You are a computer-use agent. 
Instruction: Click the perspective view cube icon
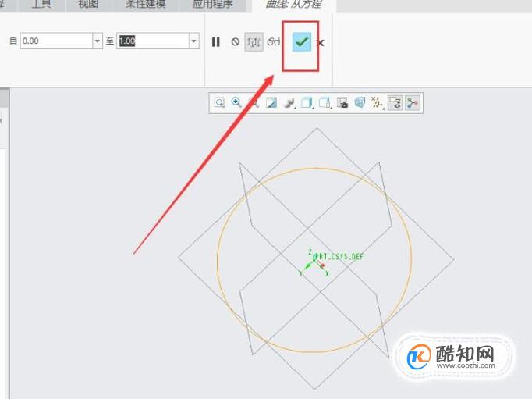pos(360,102)
